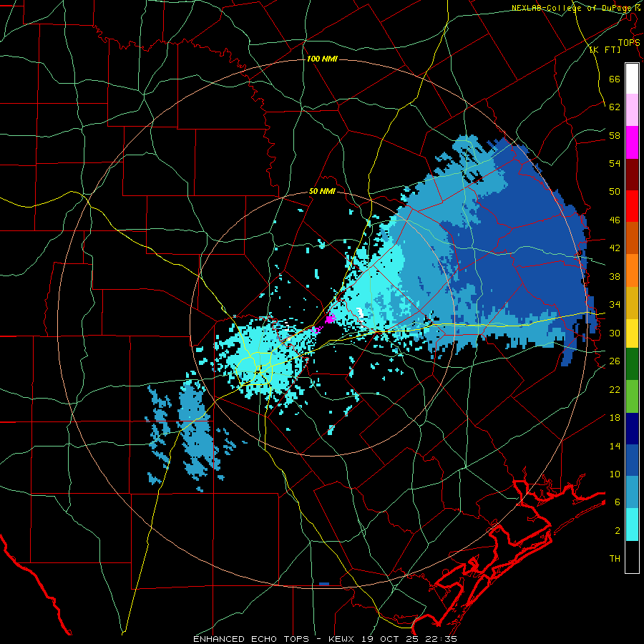Click the magenta legend swatch

tap(632, 142)
